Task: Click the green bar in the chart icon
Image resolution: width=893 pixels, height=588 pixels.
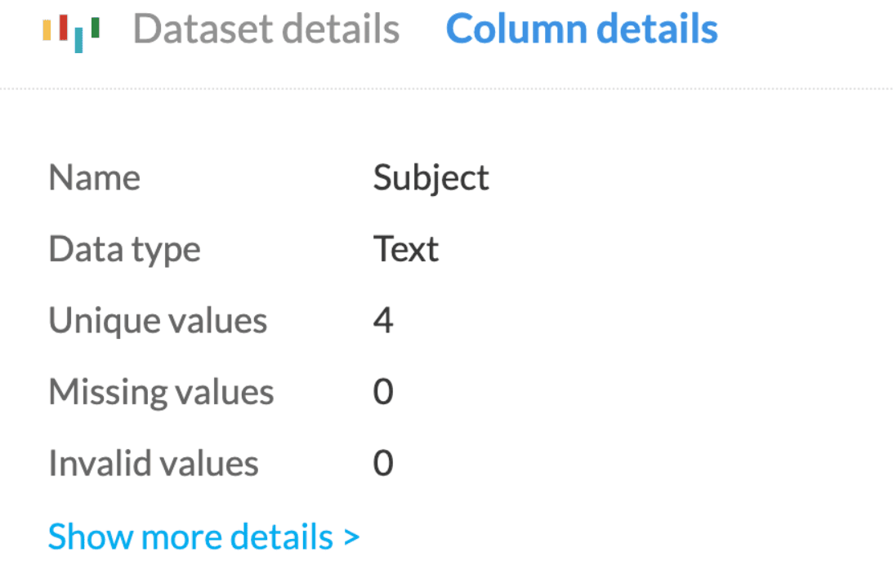Action: 96,28
